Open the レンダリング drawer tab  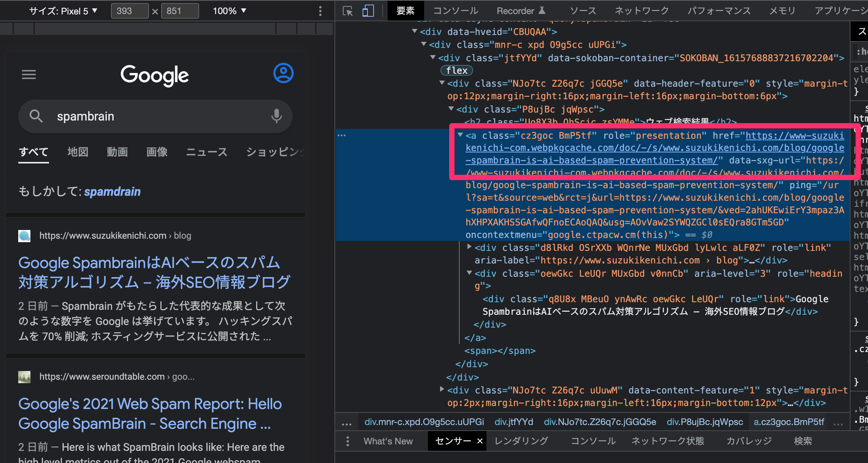pos(521,441)
